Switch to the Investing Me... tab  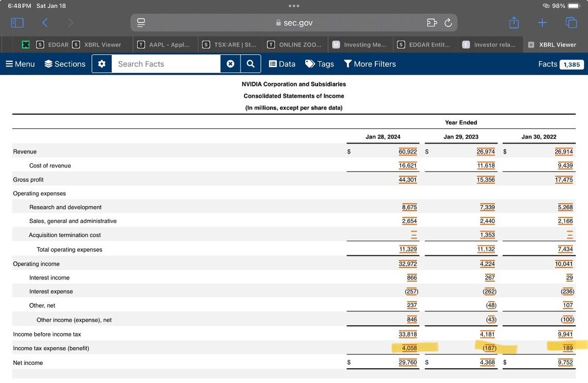click(359, 45)
